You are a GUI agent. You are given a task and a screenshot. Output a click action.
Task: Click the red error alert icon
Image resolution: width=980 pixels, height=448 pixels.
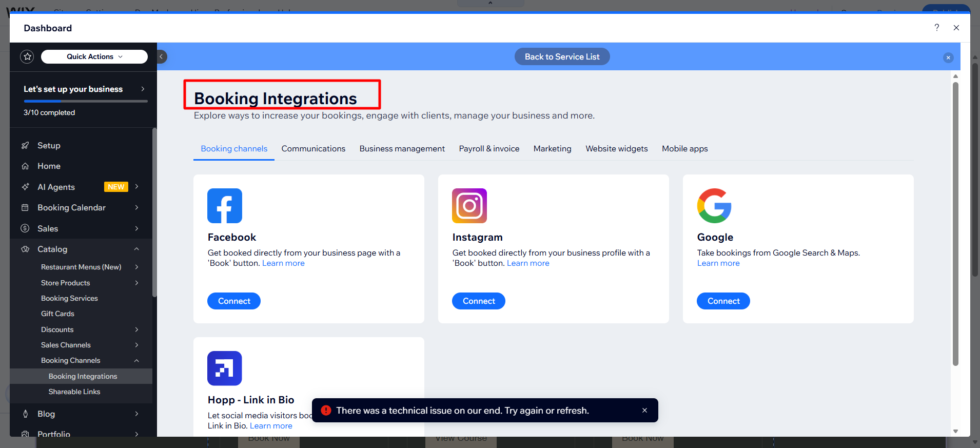click(x=326, y=411)
